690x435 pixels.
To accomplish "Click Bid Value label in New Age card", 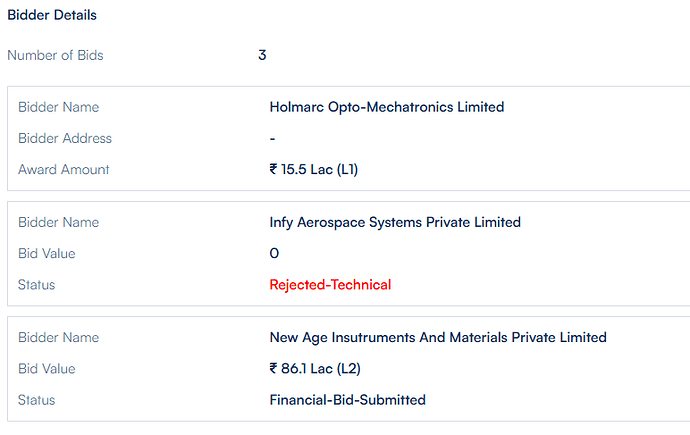I will pos(47,369).
